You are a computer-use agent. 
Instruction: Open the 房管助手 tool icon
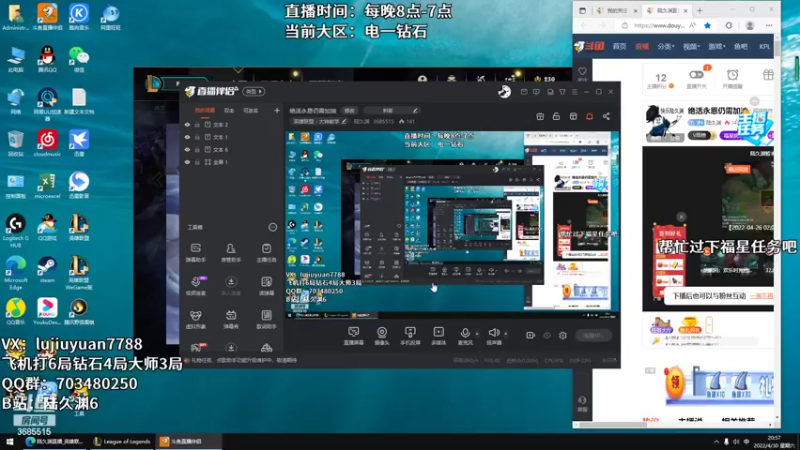pos(231,253)
